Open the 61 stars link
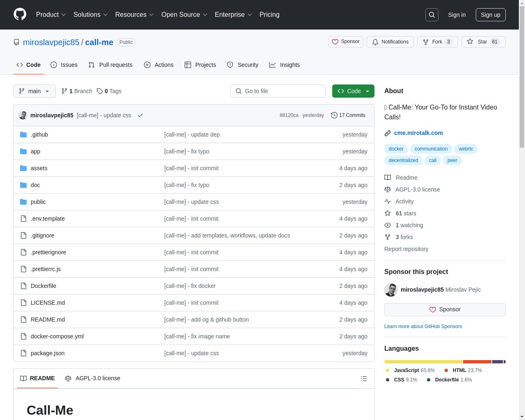Image resolution: width=525 pixels, height=420 pixels. click(x=400, y=213)
